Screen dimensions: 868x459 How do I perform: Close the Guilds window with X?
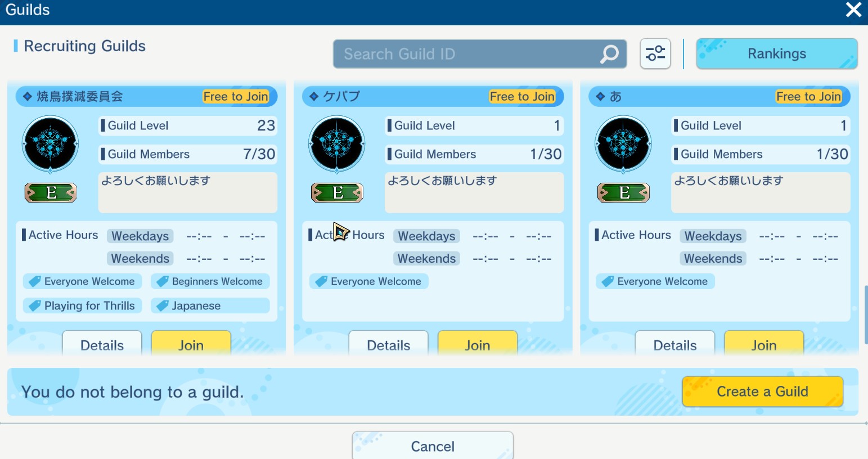click(x=853, y=10)
